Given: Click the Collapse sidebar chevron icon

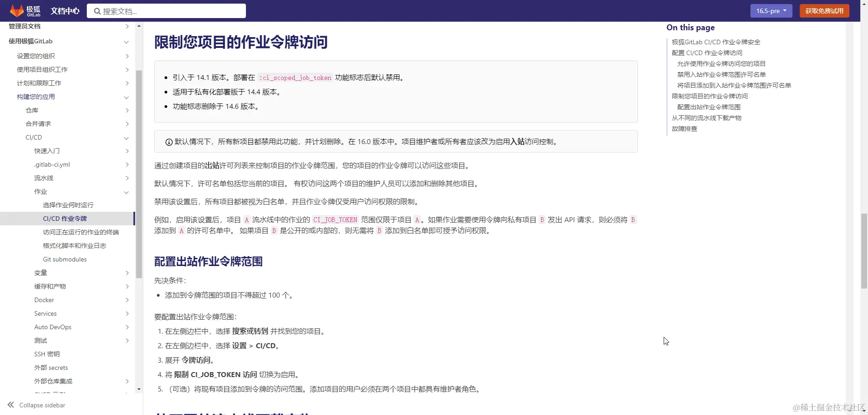Looking at the screenshot, I should click(10, 405).
